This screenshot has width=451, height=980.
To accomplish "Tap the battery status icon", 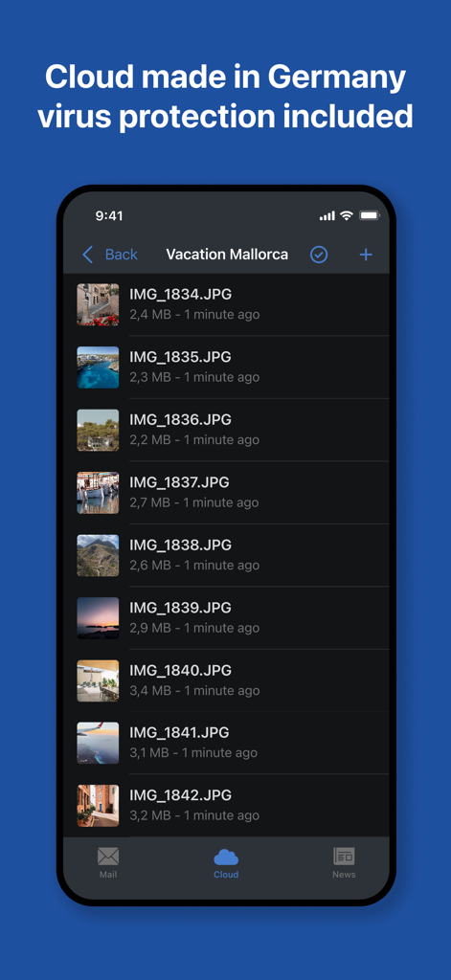I will point(369,215).
